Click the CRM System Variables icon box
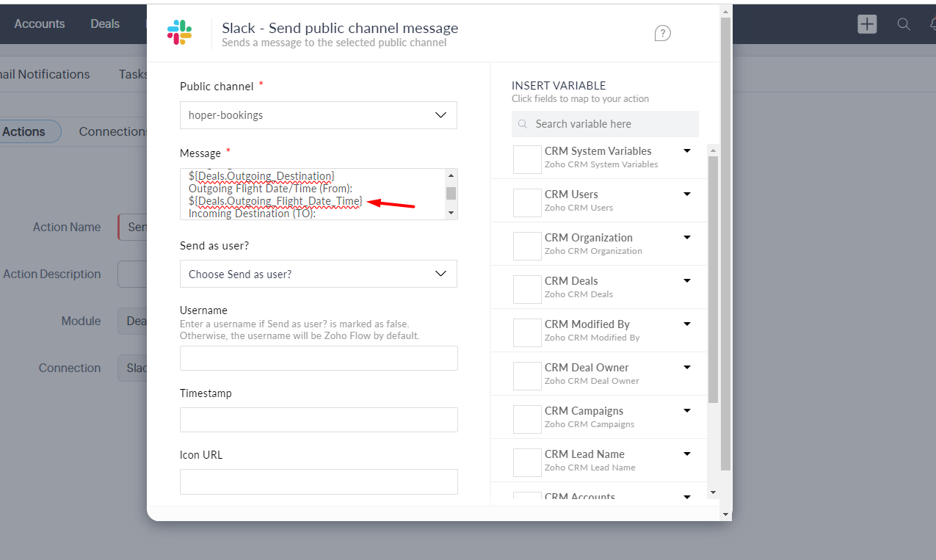Viewport: 936px width, 560px height. [527, 159]
